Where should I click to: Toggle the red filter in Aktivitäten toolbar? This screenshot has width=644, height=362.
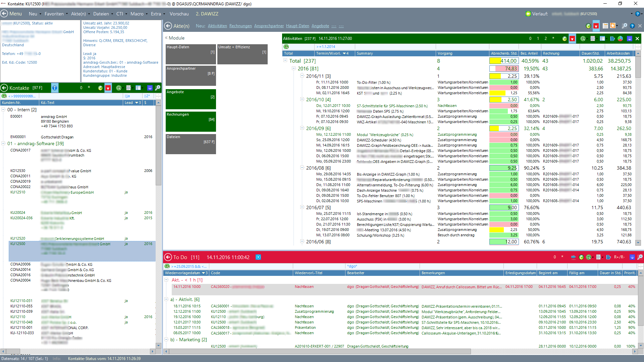(x=572, y=39)
